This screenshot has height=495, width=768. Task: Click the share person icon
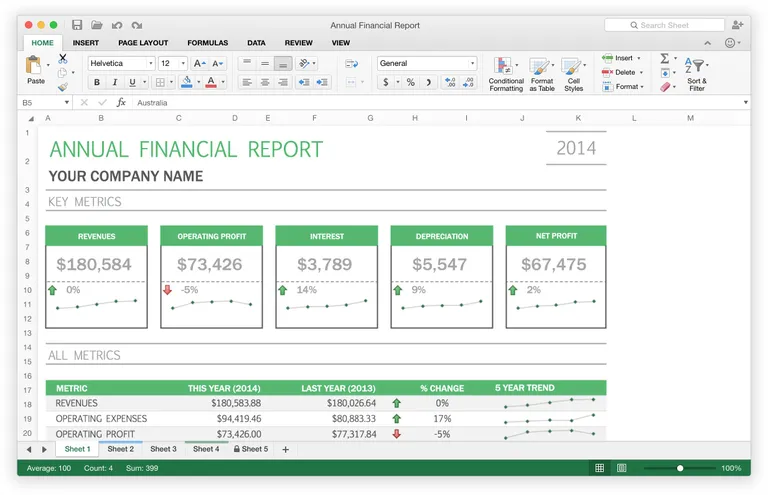click(x=737, y=25)
